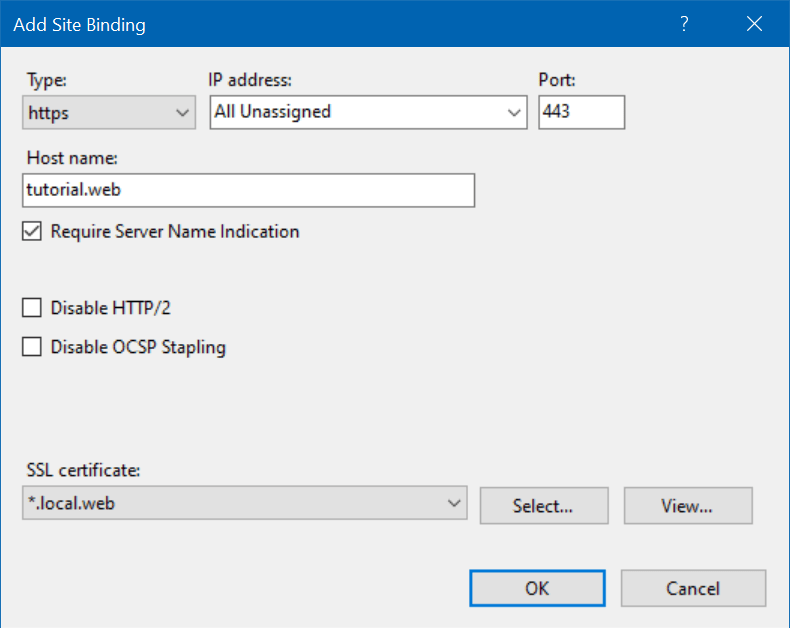Screen dimensions: 790x628
Task: Focus the Host name text field
Action: coord(248,190)
